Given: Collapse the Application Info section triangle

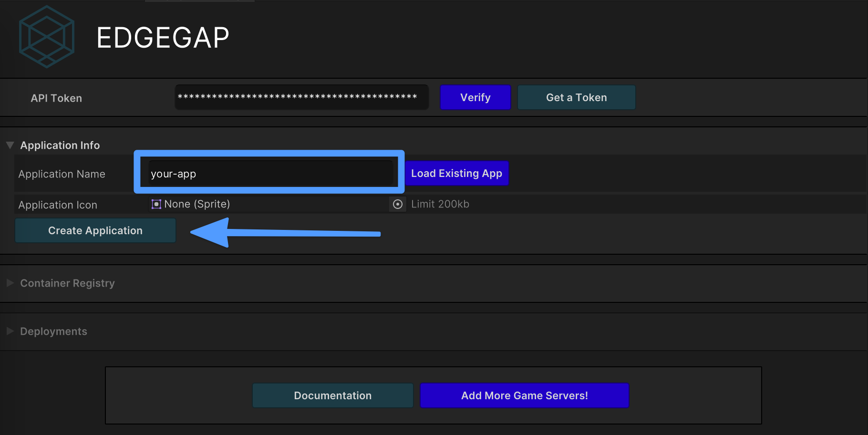Looking at the screenshot, I should pyautogui.click(x=10, y=145).
